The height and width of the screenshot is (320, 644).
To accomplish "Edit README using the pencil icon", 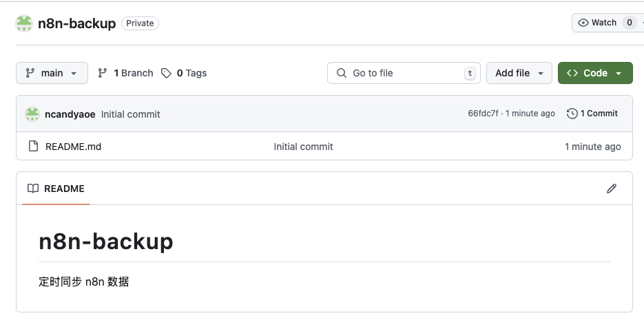I will [x=611, y=189].
